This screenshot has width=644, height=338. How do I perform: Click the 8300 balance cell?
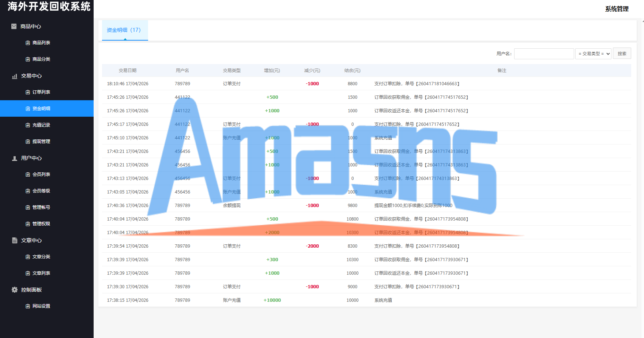pos(353,246)
